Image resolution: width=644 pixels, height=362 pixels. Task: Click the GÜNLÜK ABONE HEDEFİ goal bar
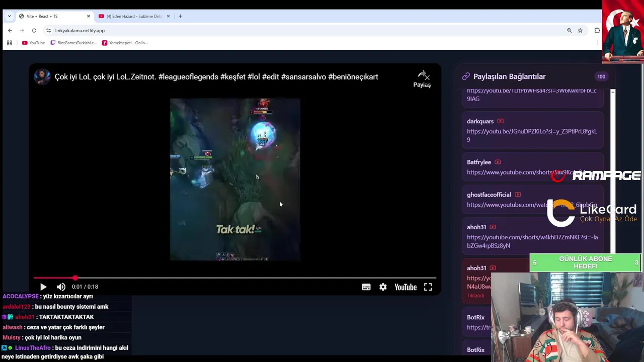(x=585, y=262)
